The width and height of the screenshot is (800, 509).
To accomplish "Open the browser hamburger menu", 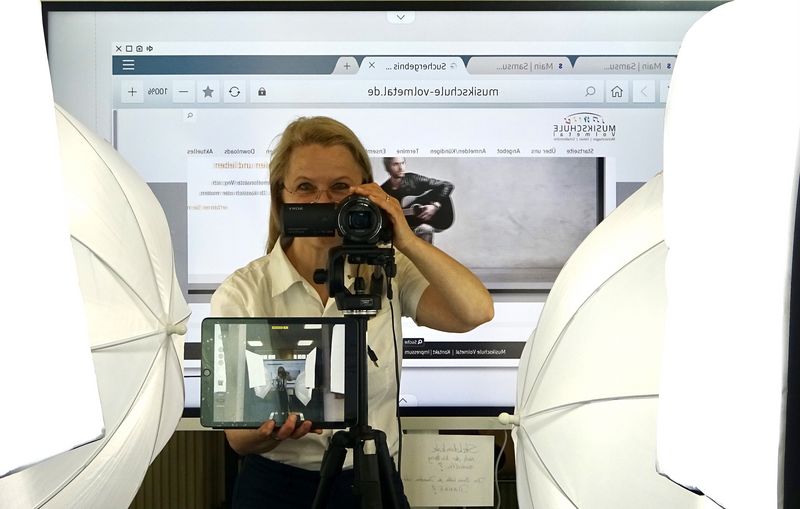I will 128,65.
